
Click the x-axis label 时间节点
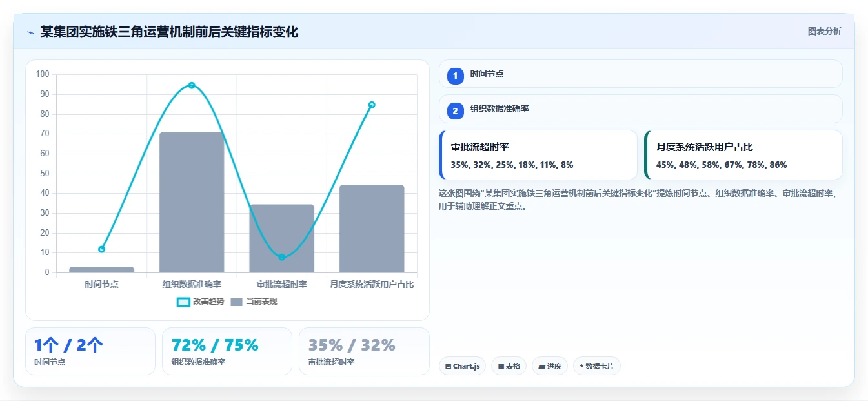(x=101, y=284)
